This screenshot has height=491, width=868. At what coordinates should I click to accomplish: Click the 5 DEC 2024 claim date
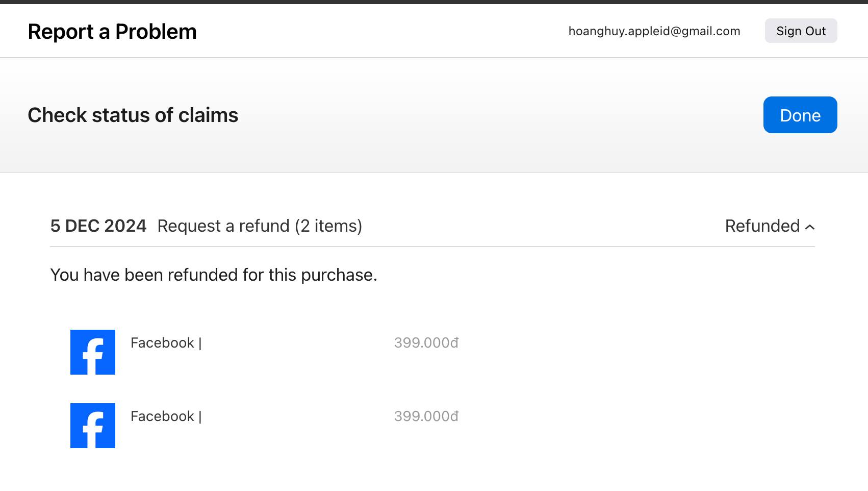click(x=98, y=226)
